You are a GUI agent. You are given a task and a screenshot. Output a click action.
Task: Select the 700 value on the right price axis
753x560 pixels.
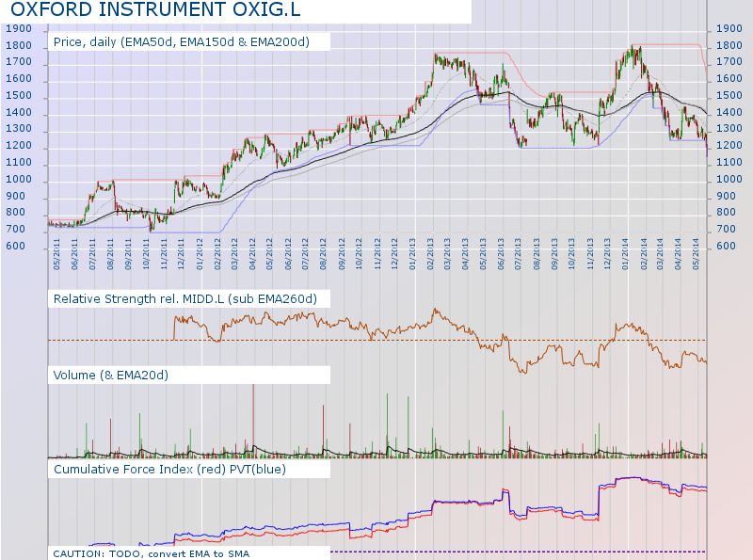[726, 229]
